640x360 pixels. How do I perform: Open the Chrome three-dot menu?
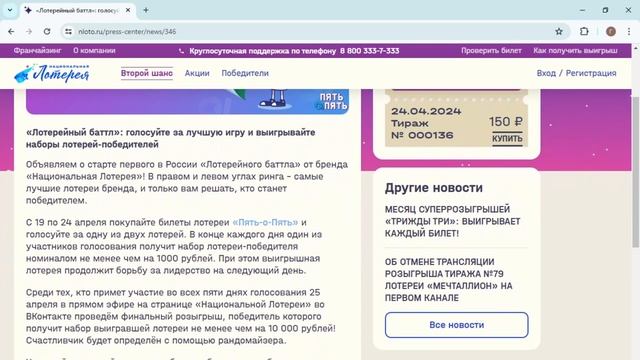click(x=629, y=31)
